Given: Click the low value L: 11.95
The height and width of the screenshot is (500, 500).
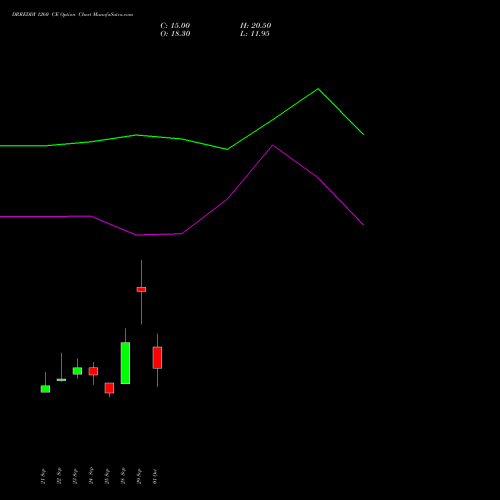Looking at the screenshot, I should click(x=255, y=34).
